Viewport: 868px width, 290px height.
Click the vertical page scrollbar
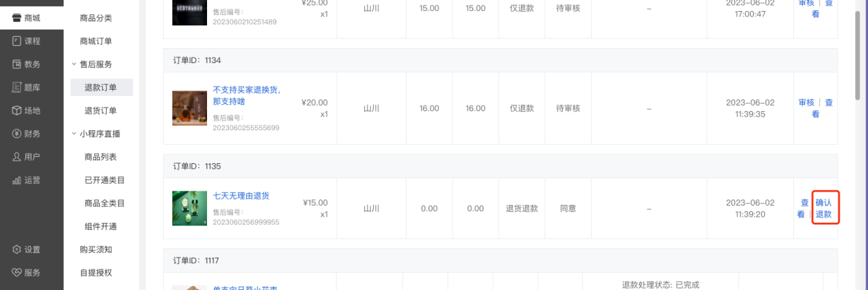(858, 55)
